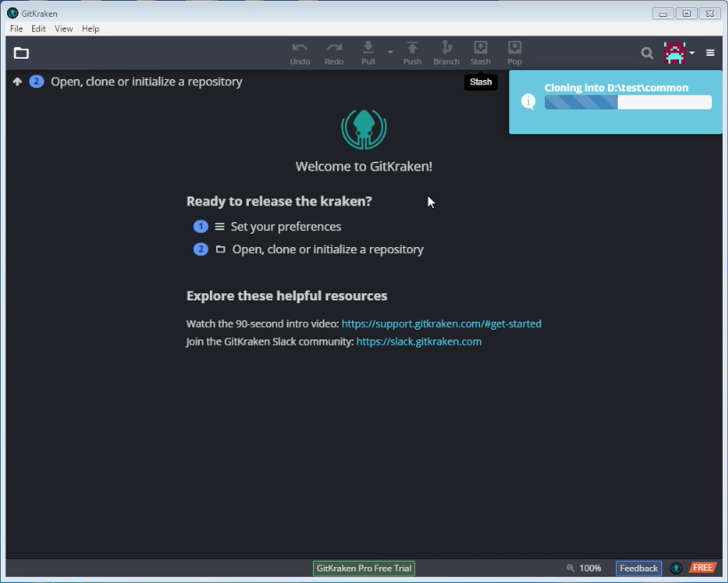The width and height of the screenshot is (728, 583).
Task: Click 'Explore these helpful resources' heading
Action: (x=286, y=296)
